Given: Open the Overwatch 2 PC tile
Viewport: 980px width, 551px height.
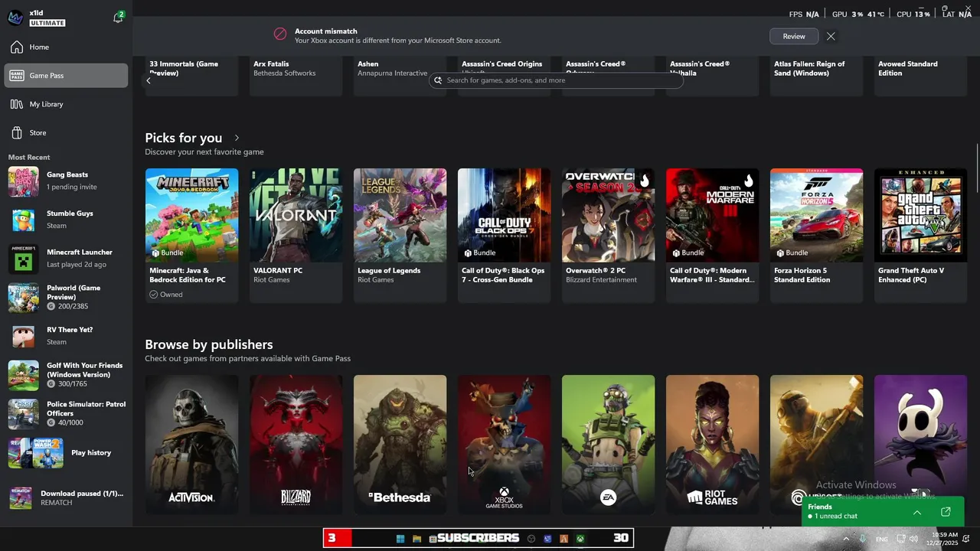Looking at the screenshot, I should coord(608,235).
